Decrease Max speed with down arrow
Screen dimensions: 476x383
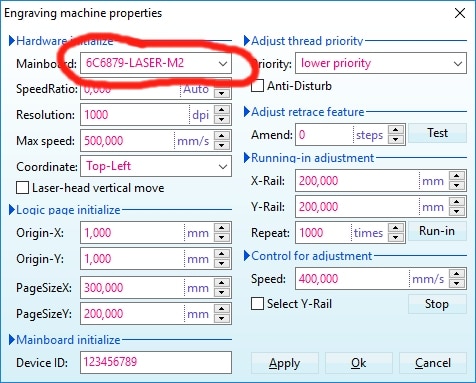[x=222, y=145]
